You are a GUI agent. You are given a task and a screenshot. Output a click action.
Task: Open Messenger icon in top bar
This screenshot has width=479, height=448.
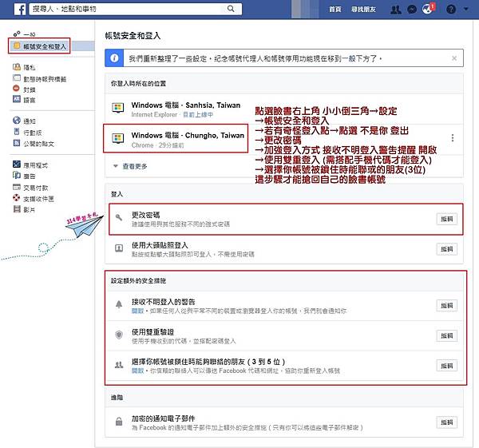pos(412,10)
